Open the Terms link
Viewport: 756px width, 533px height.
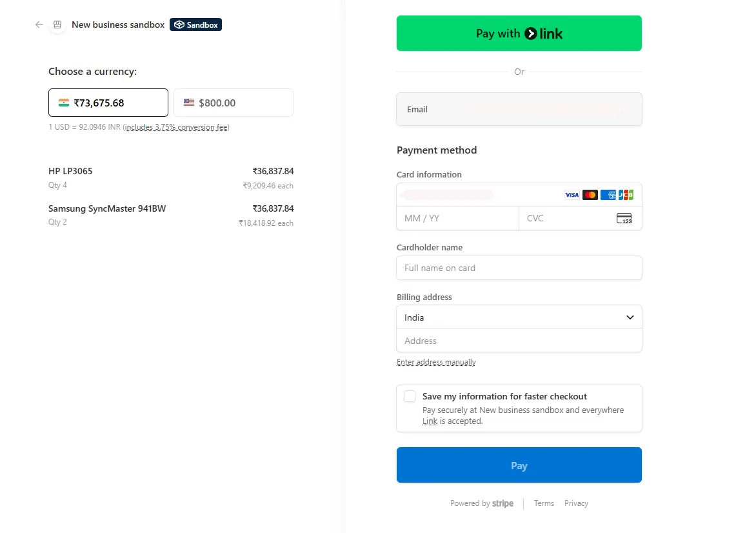544,503
